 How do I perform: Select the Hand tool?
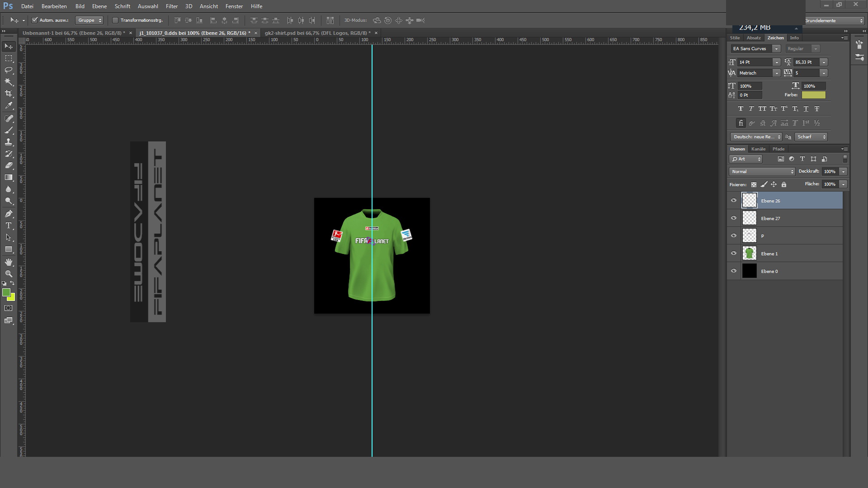(9, 262)
